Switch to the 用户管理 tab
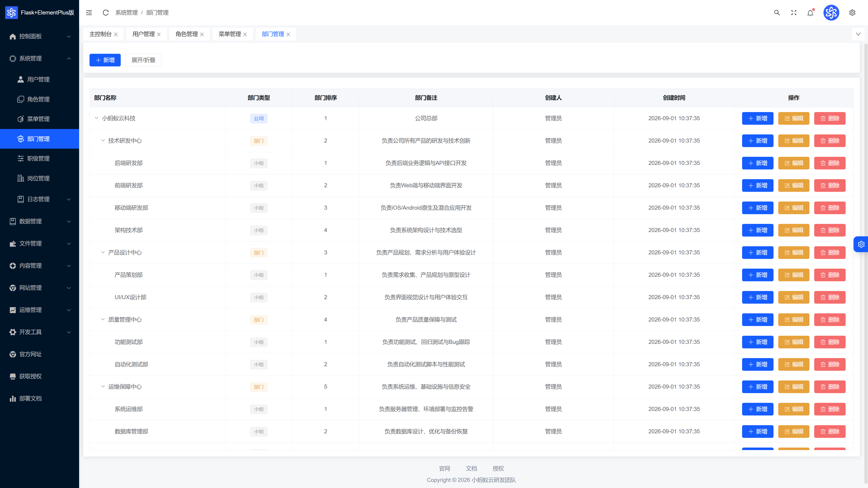868x488 pixels. 143,34
